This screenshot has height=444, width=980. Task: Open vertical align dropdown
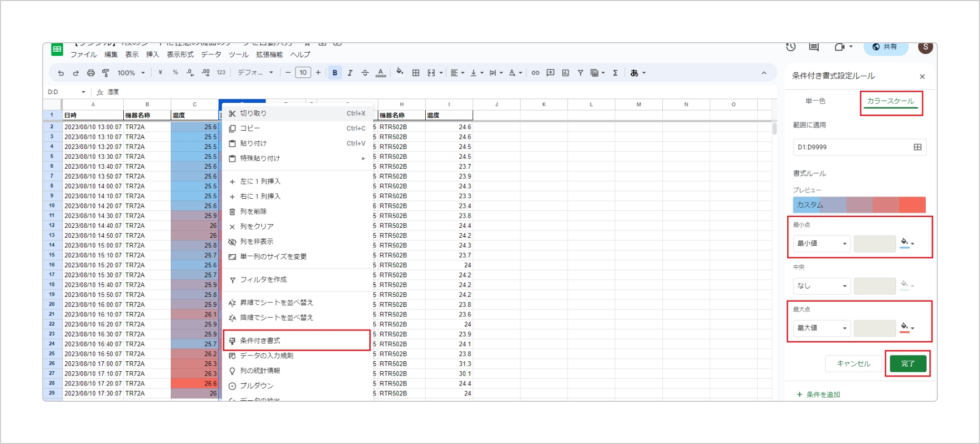[476, 73]
